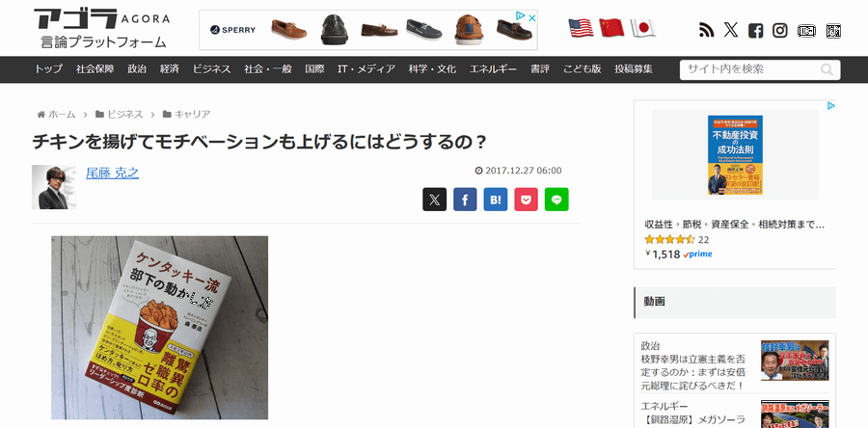Open the エネルギー menu item

click(x=493, y=69)
